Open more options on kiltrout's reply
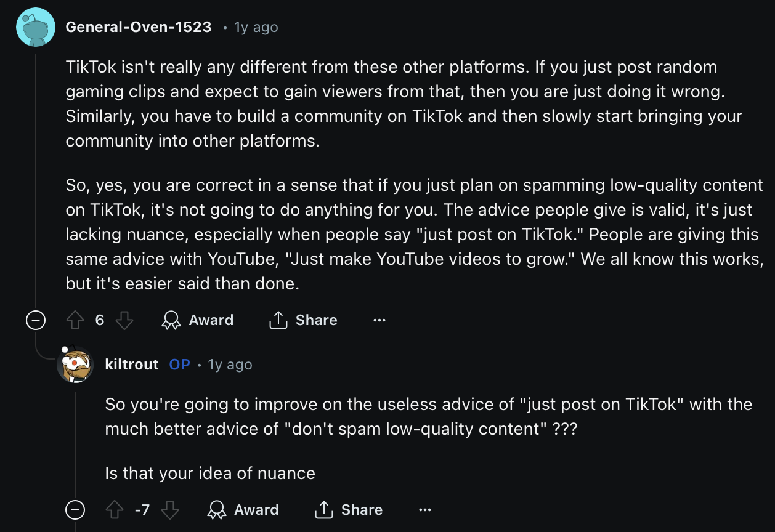775x532 pixels. [425, 510]
